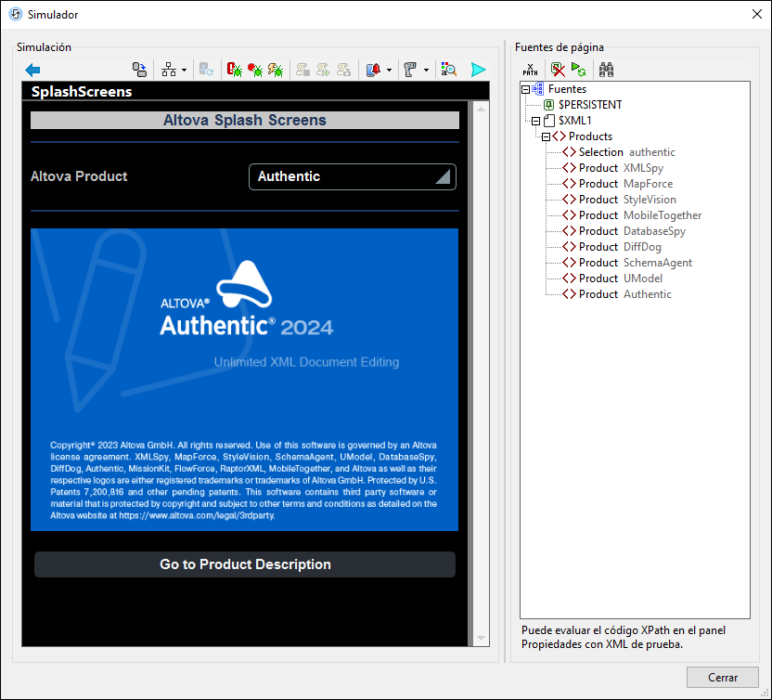772x700 pixels.
Task: Click the Cerrar button
Action: click(x=722, y=678)
